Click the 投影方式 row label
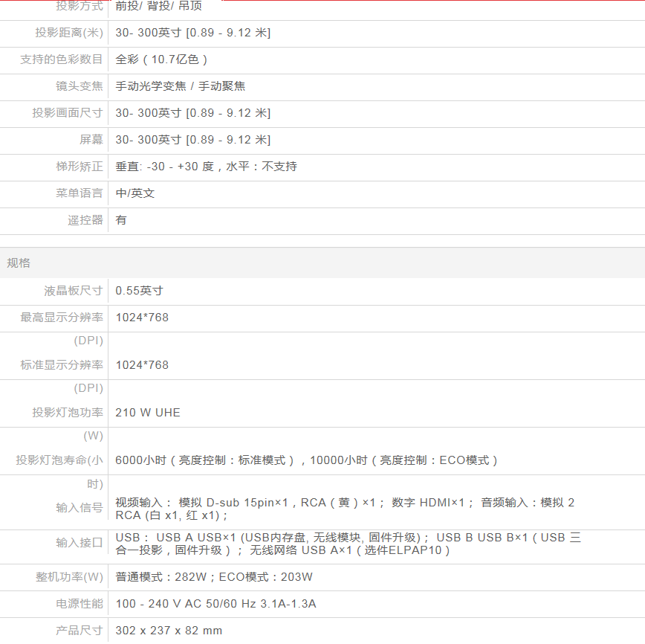The image size is (645, 644). 80,6
